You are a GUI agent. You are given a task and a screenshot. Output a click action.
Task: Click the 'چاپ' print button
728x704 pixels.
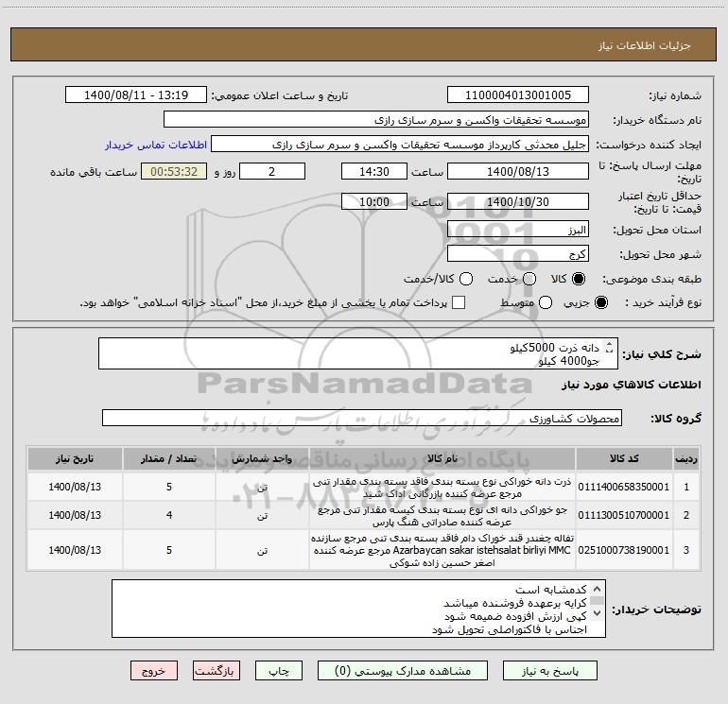(279, 671)
